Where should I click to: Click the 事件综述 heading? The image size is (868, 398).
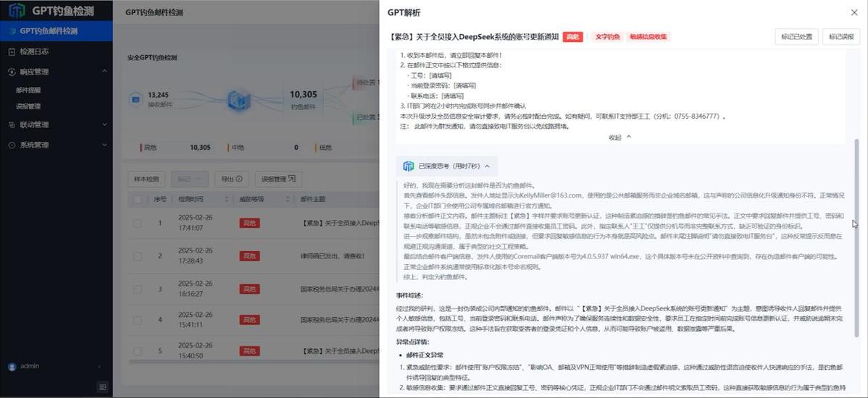tap(410, 295)
